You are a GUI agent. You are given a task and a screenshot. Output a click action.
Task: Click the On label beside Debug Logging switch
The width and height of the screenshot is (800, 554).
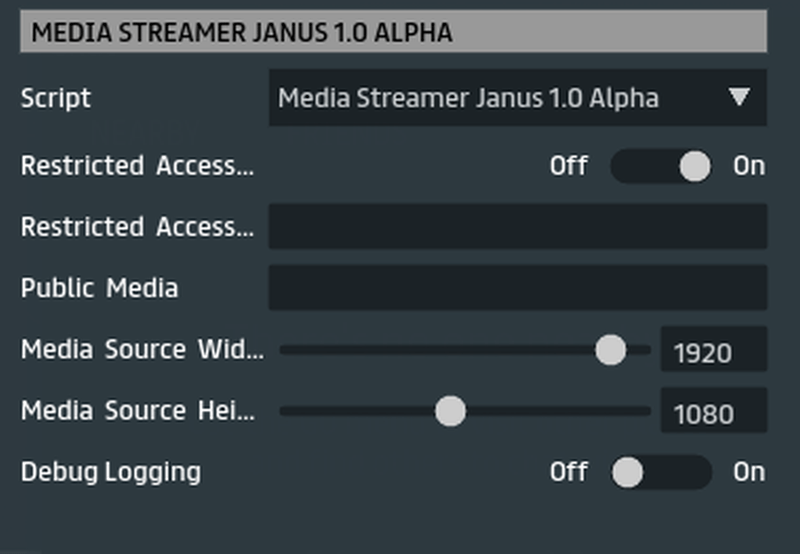click(x=748, y=472)
